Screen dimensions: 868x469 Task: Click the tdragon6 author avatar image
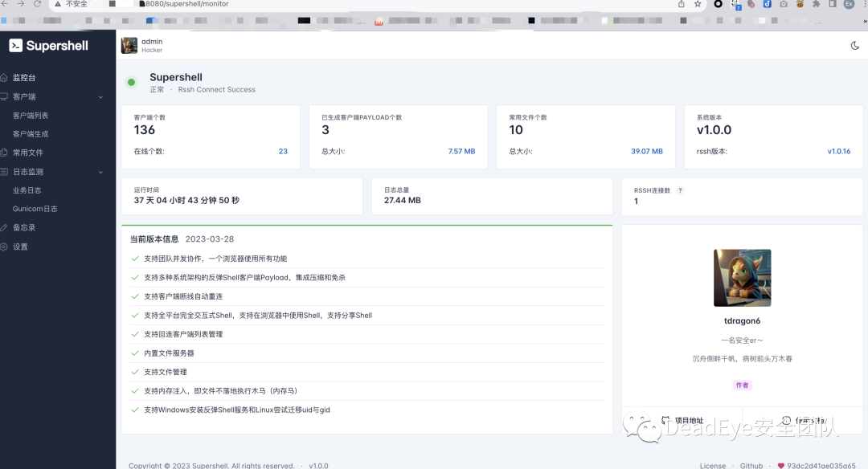[x=742, y=278]
